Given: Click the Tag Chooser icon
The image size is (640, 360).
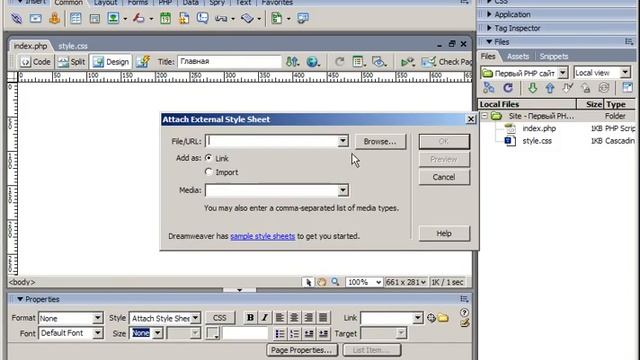Looking at the screenshot, I should click(303, 18).
